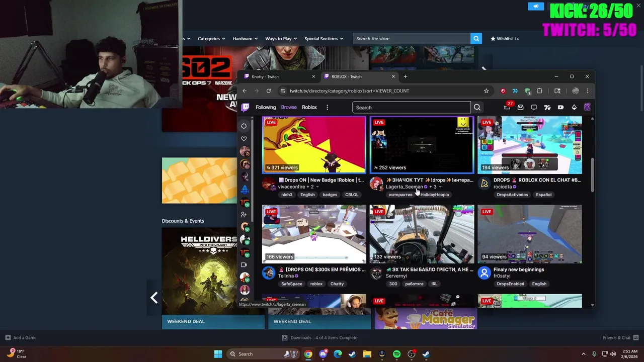Go back in Chrome browser
This screenshot has height=362, width=644.
point(245,91)
